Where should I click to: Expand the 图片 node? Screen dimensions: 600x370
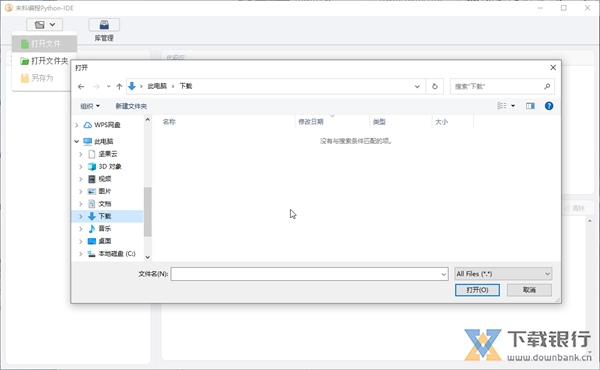click(81, 191)
